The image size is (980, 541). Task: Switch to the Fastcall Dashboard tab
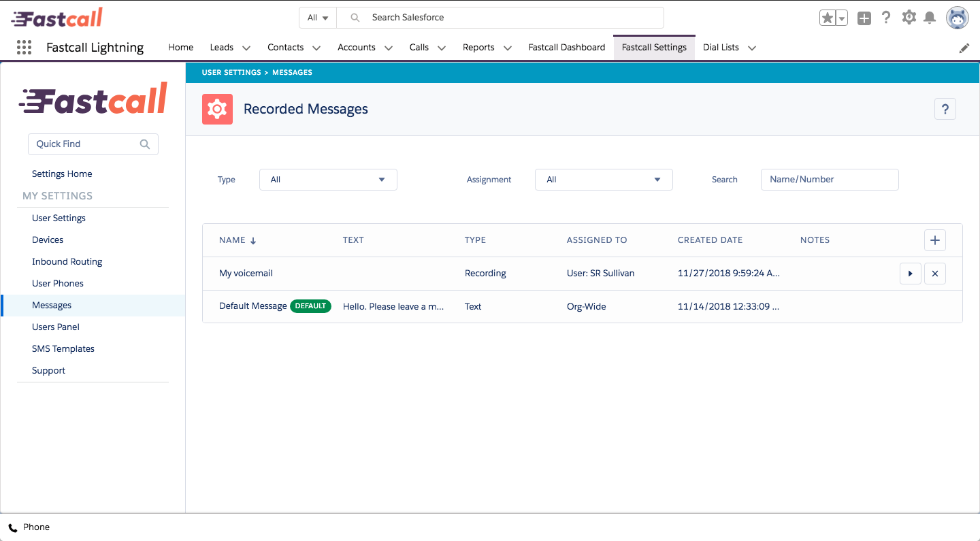[566, 47]
